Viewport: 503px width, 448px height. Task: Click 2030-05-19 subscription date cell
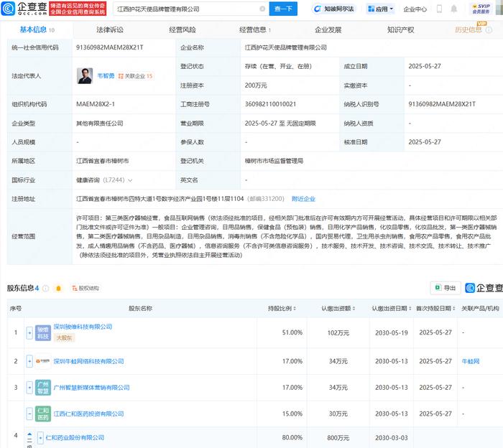coord(392,333)
